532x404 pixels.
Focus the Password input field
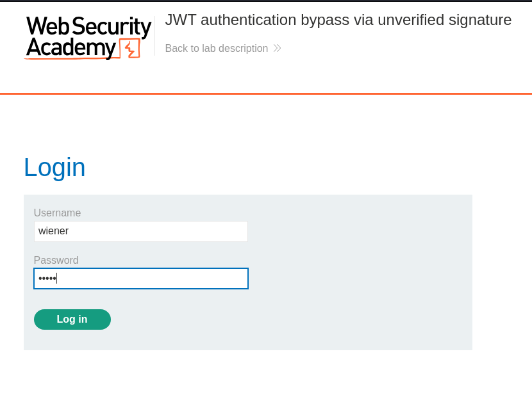click(x=141, y=279)
